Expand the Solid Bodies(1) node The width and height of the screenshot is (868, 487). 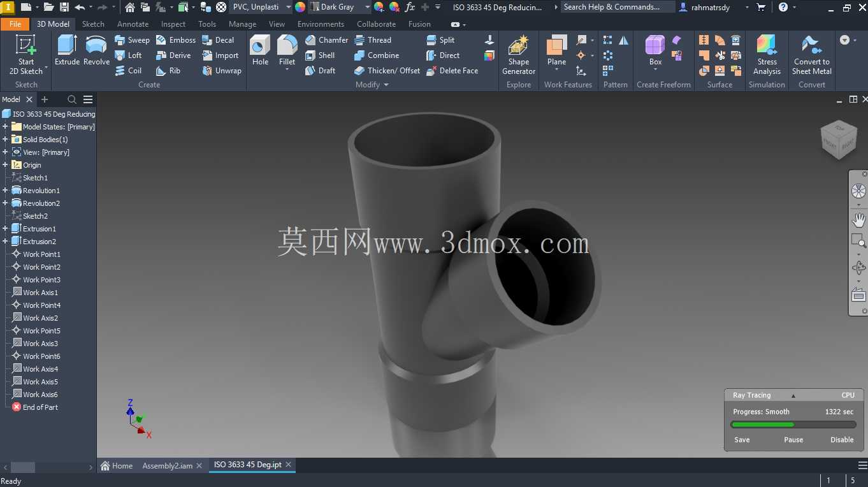[5, 140]
